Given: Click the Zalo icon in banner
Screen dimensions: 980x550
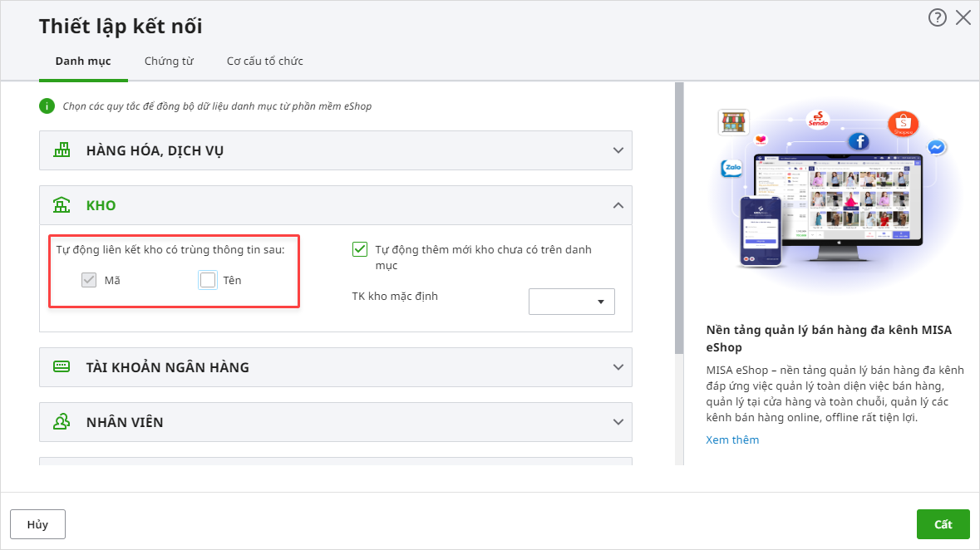Looking at the screenshot, I should tap(731, 169).
